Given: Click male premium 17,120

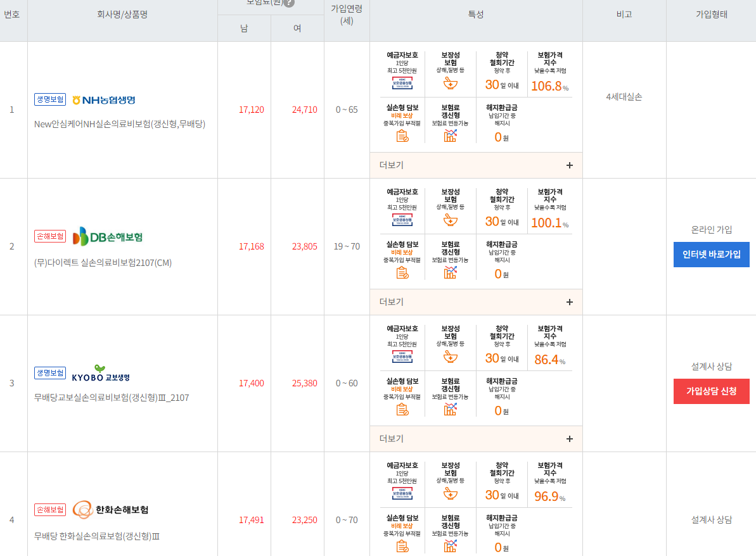Looking at the screenshot, I should pyautogui.click(x=252, y=110).
